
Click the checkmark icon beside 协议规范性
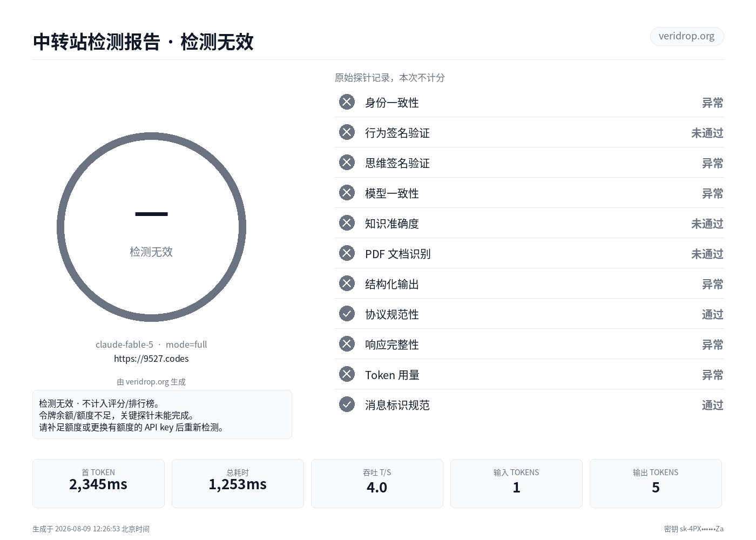347,314
